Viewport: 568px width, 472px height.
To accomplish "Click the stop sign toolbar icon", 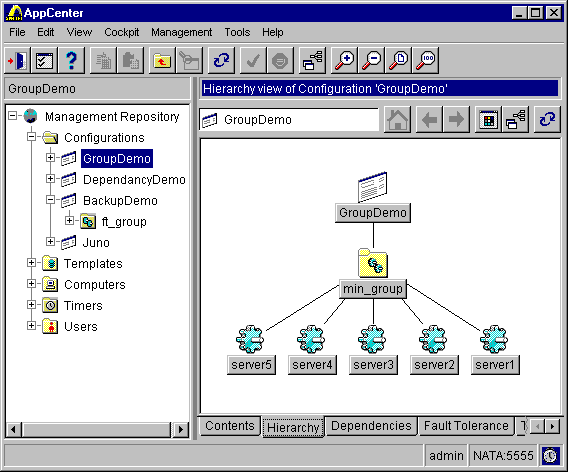I will 280,60.
